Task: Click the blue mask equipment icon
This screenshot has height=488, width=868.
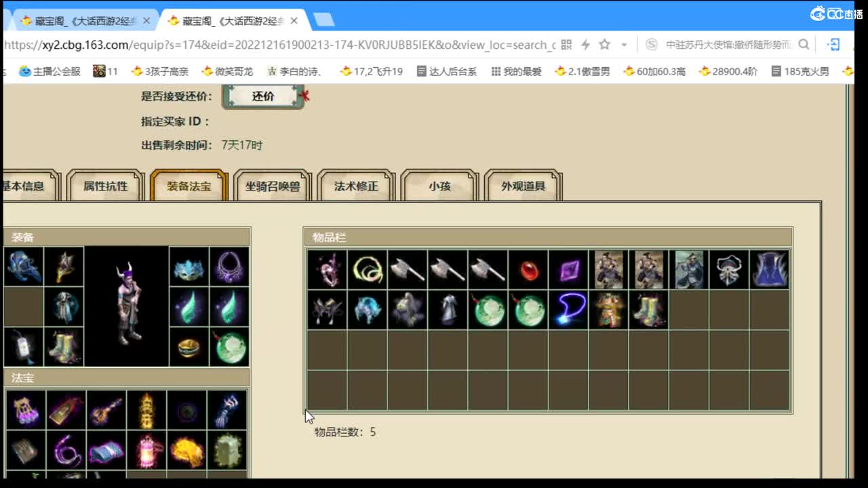Action: pos(189,266)
